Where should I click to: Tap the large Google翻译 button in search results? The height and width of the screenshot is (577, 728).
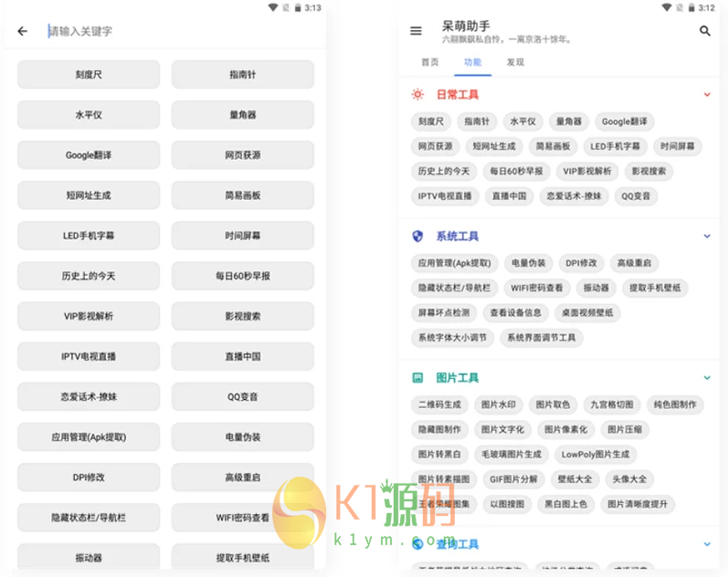(x=89, y=155)
